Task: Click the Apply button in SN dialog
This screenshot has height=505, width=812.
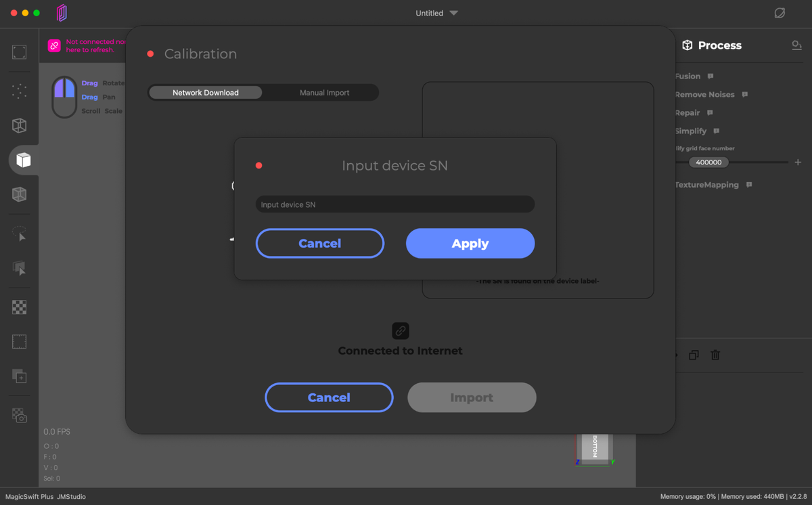Action: coord(470,244)
